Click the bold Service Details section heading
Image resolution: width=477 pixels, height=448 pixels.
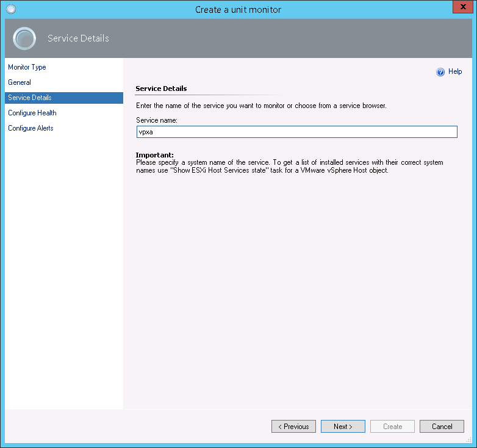161,89
